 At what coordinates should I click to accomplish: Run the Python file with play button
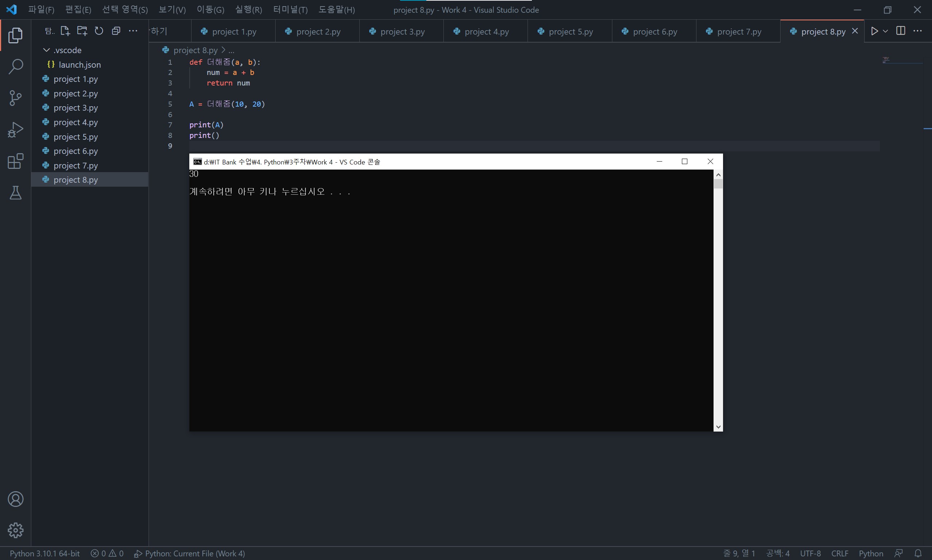click(874, 31)
